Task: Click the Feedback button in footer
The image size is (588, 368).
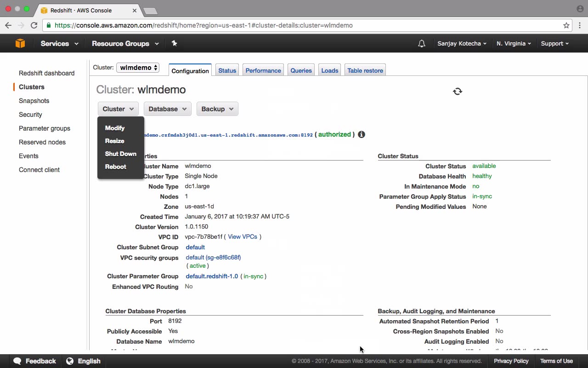Action: pos(34,361)
